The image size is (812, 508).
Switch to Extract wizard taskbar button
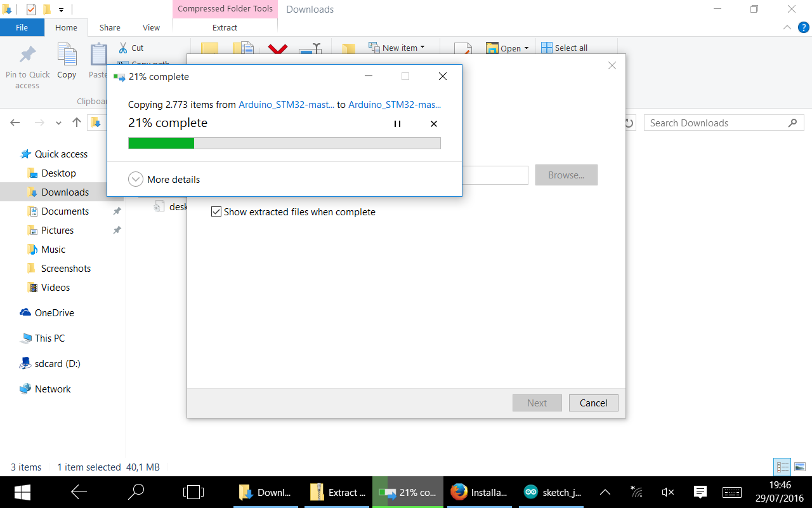(x=337, y=492)
